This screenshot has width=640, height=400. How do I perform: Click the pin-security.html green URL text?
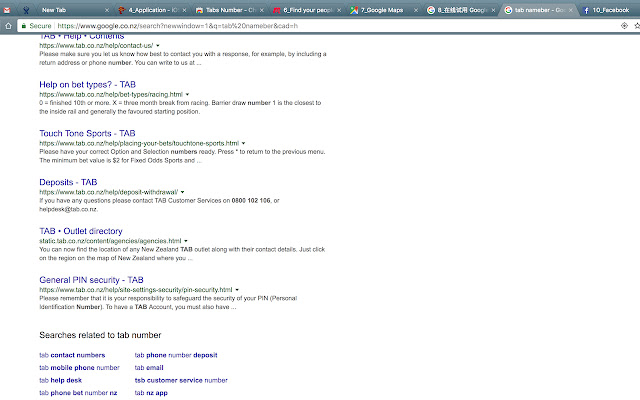point(136,290)
